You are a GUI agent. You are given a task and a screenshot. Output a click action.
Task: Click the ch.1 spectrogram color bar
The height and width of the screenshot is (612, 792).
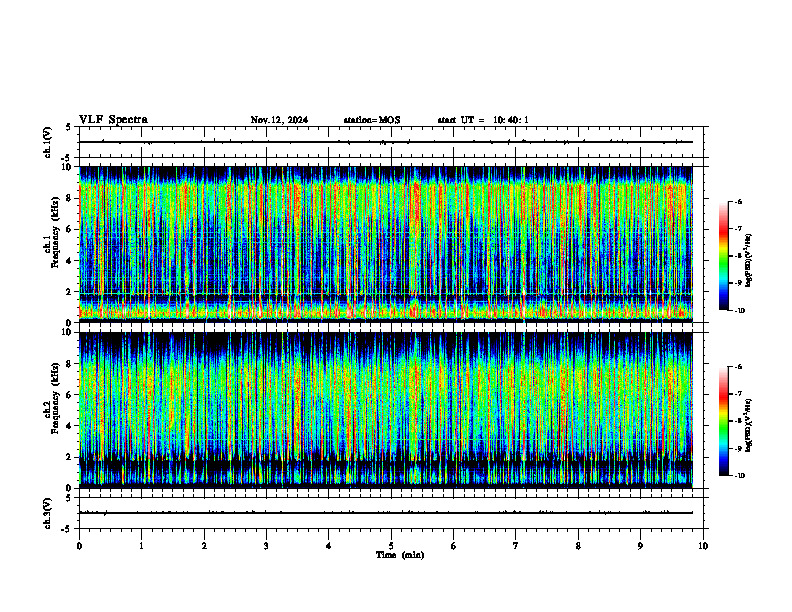[x=723, y=256]
